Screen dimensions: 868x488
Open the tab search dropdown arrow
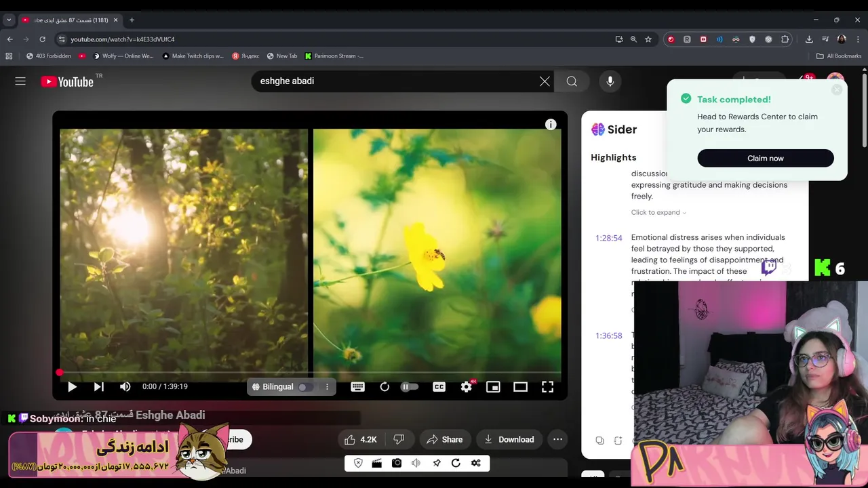[x=9, y=20]
